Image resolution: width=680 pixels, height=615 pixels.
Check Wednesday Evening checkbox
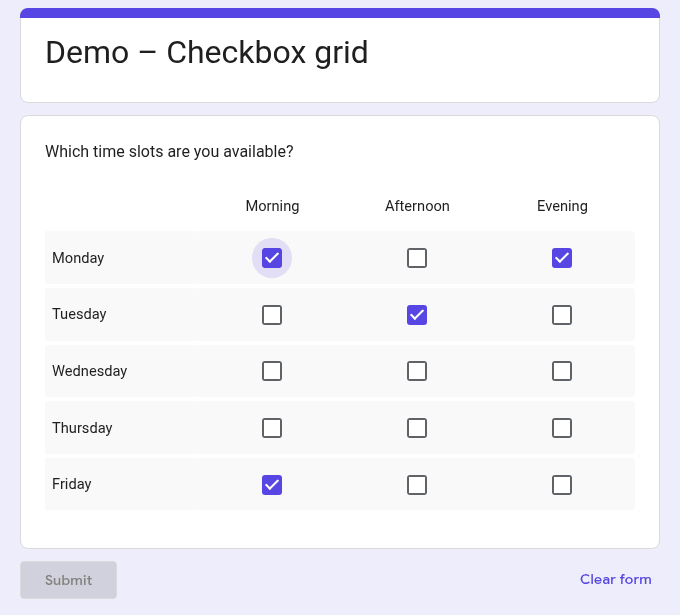(x=562, y=371)
